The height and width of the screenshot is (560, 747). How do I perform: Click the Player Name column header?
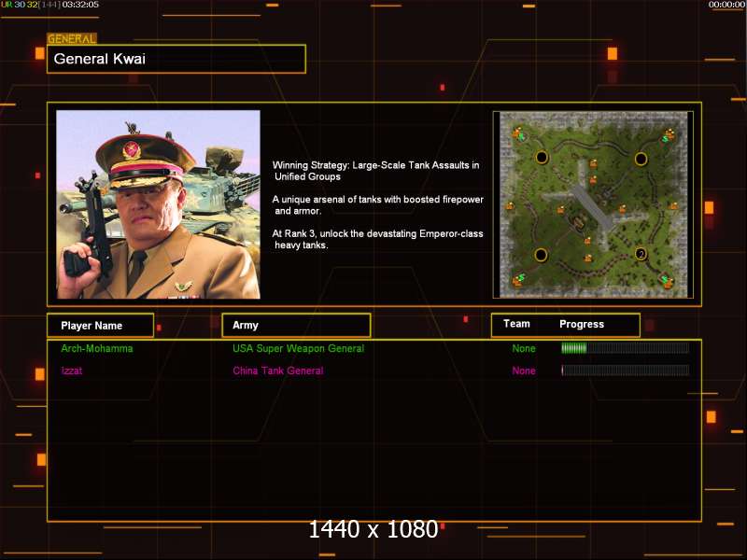coord(100,325)
